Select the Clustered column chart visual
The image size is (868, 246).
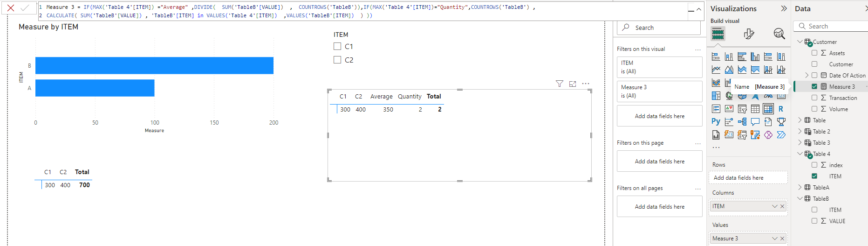tap(755, 56)
